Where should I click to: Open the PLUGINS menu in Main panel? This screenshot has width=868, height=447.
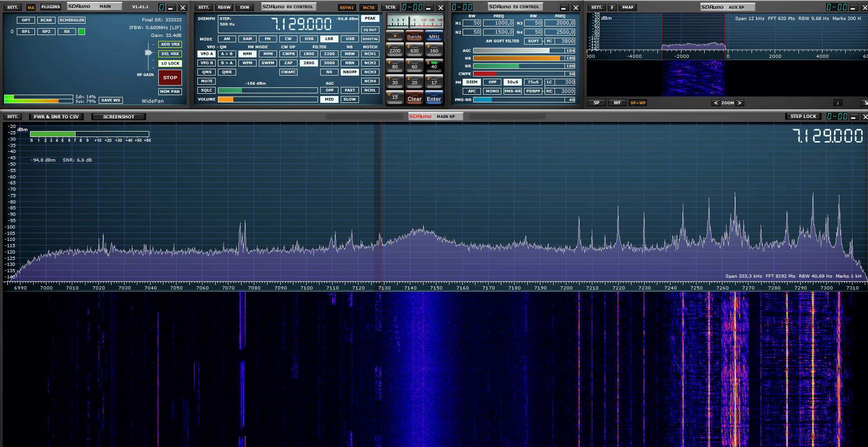coord(50,7)
